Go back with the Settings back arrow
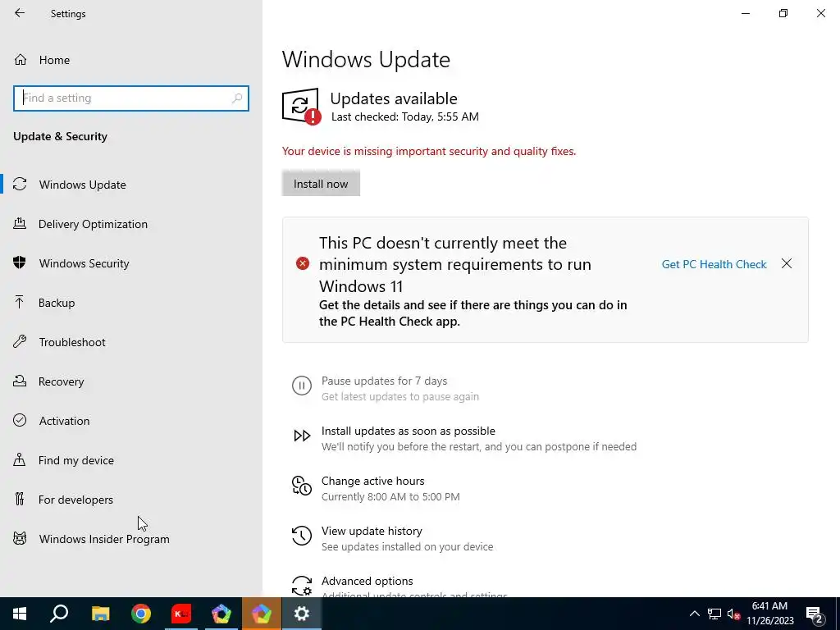The width and height of the screenshot is (840, 630). click(20, 13)
